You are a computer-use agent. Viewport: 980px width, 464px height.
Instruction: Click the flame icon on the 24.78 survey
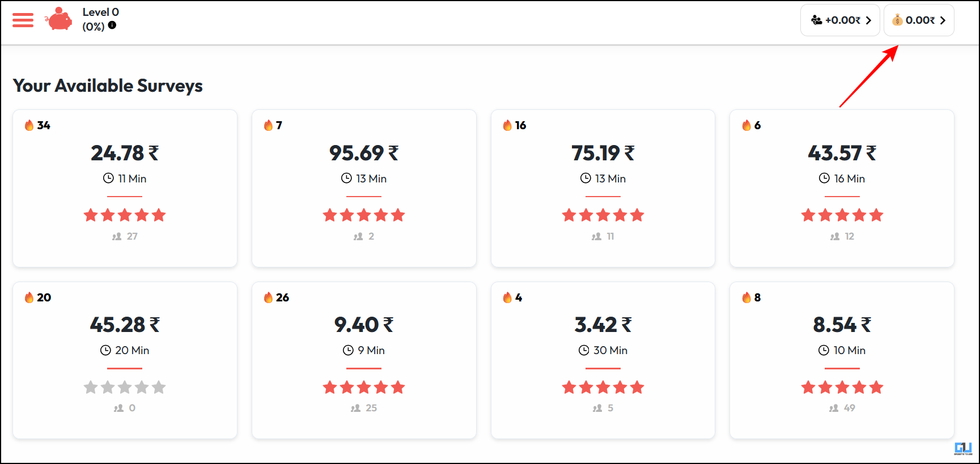click(x=29, y=125)
